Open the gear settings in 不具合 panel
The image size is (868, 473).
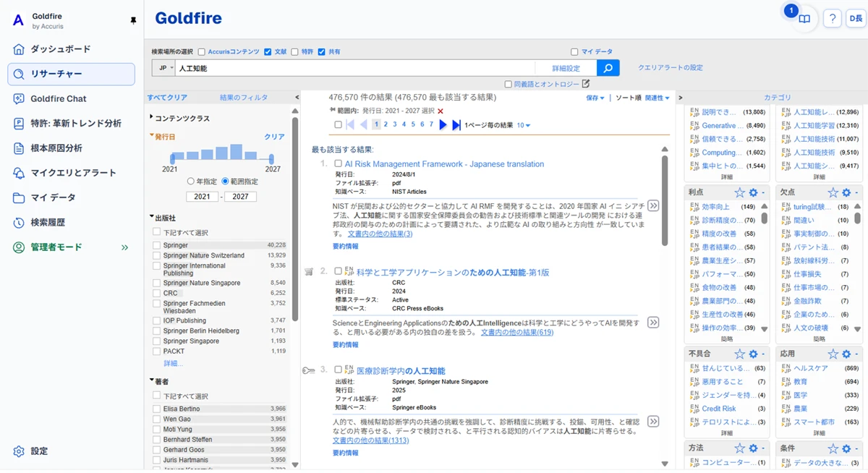pos(753,354)
